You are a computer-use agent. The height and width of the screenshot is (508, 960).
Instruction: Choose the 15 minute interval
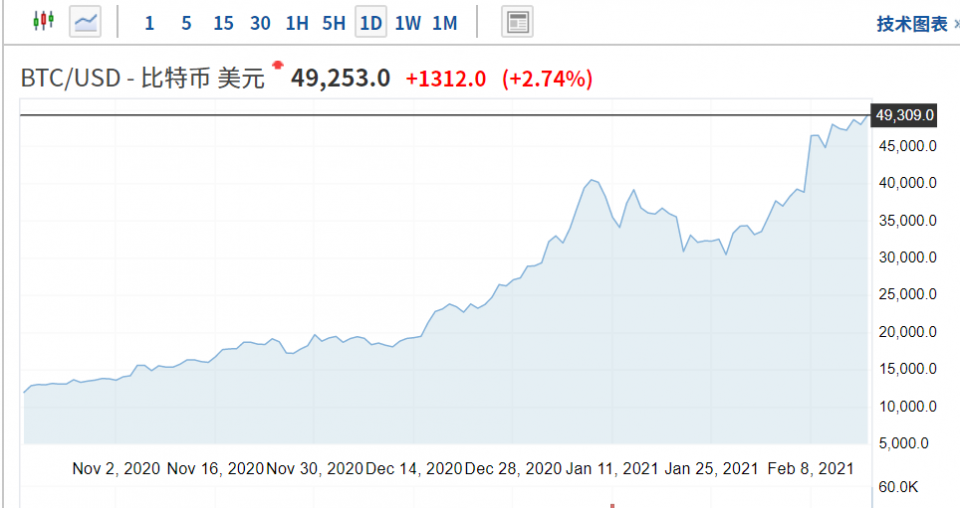[x=223, y=23]
